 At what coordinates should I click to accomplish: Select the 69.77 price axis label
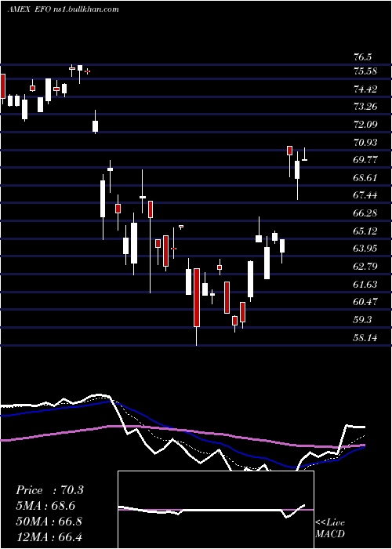(365, 160)
